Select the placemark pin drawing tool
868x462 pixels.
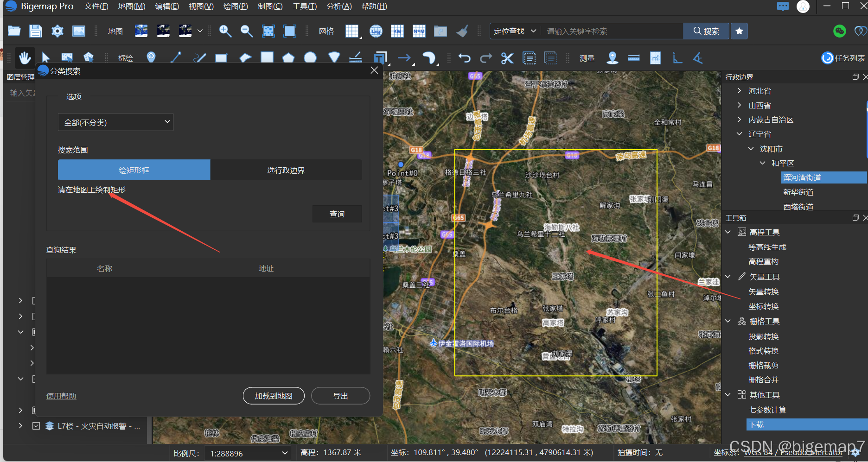[151, 57]
